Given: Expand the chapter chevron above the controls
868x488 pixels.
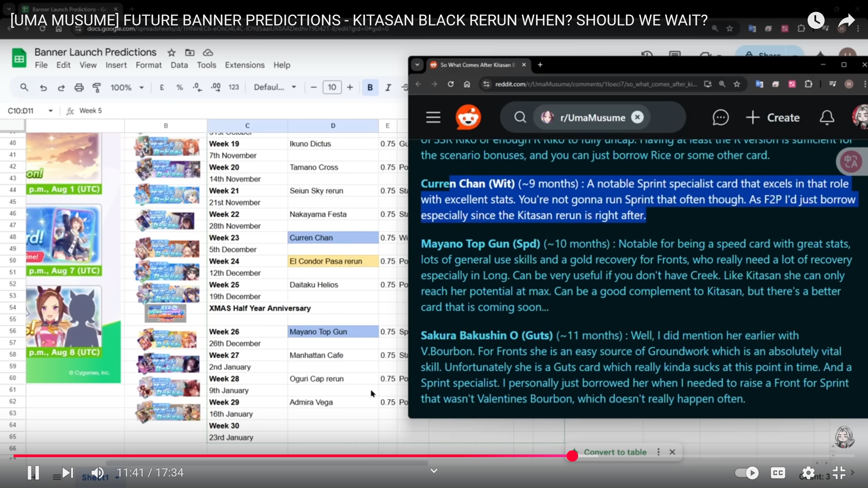Looking at the screenshot, I should pos(434,471).
